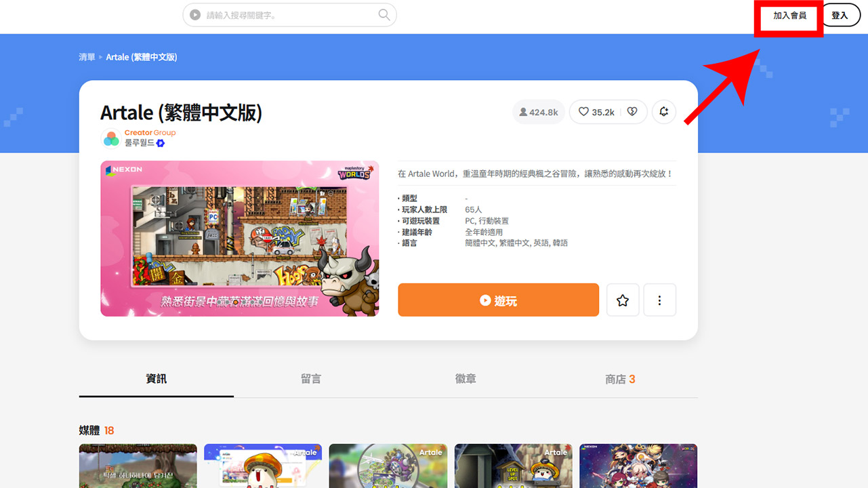
Task: Click the magnifier search icon
Action: [384, 14]
